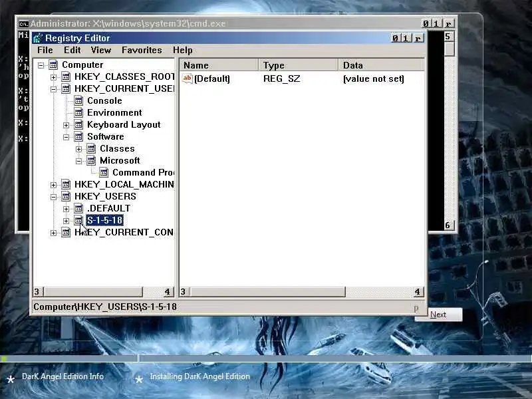Click the cmd window vertical scrollbar thumb
Image resolution: width=532 pixels, height=399 pixels.
pyautogui.click(x=450, y=49)
